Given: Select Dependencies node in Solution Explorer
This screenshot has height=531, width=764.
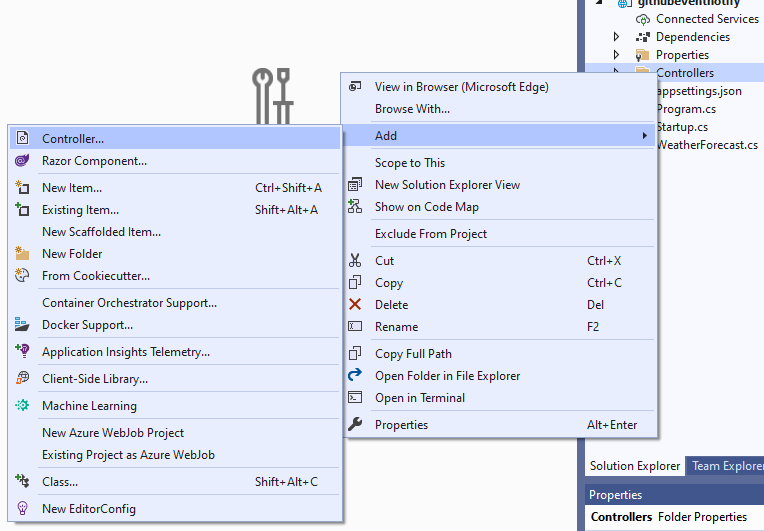Looking at the screenshot, I should coord(692,37).
